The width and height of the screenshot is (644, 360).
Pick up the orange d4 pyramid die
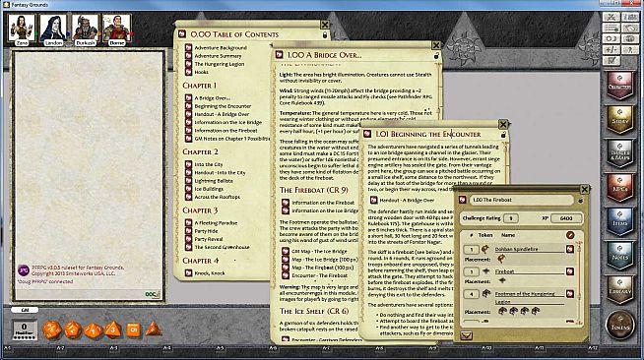point(154,329)
